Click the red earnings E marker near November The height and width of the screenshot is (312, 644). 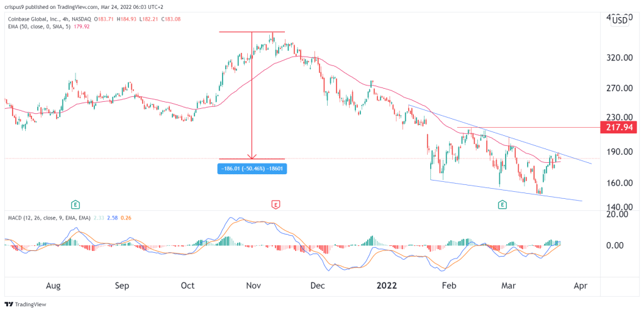[276, 204]
